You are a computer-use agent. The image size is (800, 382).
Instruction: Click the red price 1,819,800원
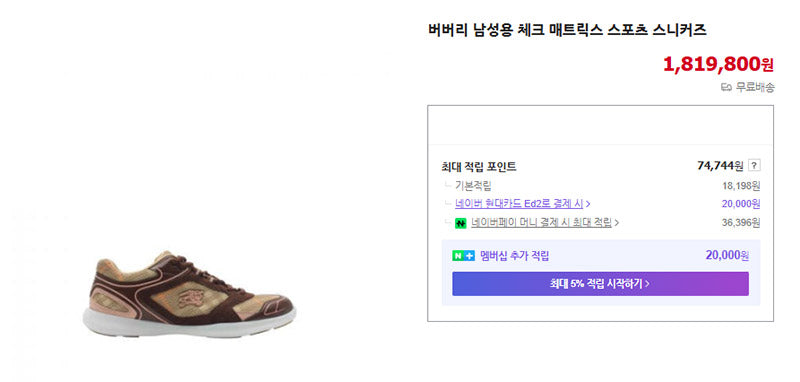[718, 64]
